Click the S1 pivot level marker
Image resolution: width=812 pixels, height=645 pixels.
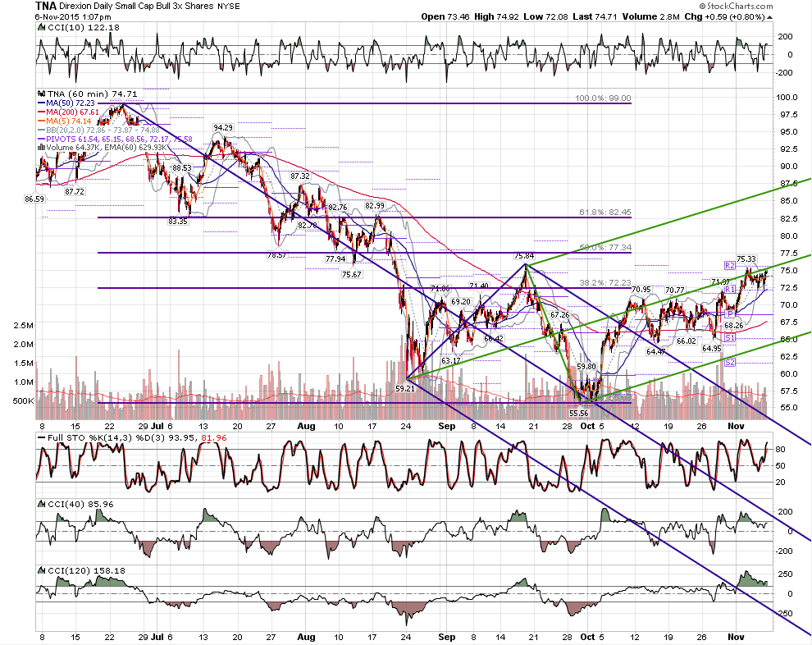click(730, 338)
